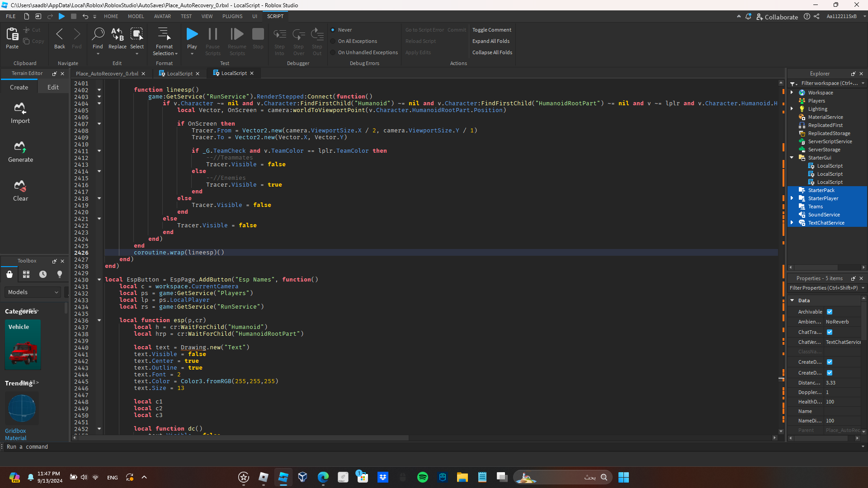Toggle the first CreateD... property checkbox

click(830, 362)
